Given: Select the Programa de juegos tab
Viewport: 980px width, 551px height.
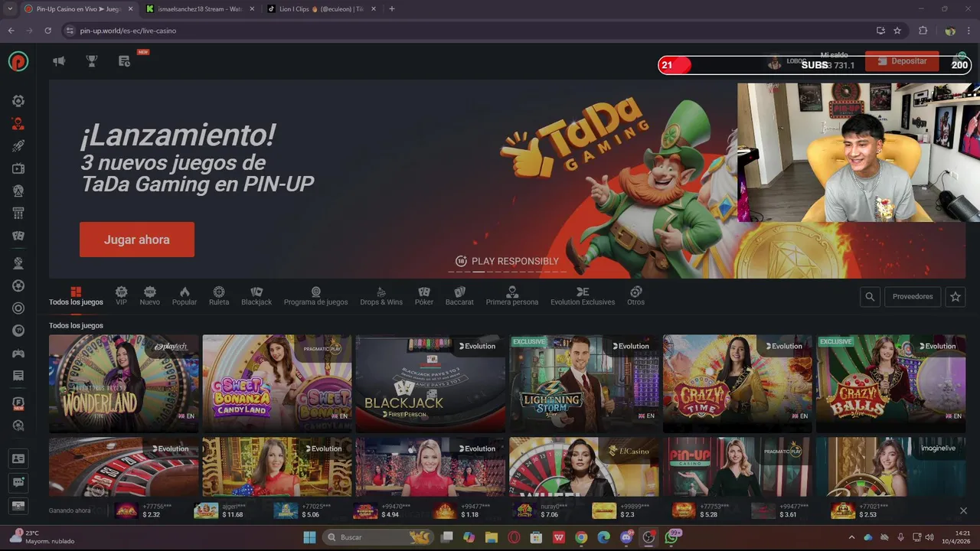Looking at the screenshot, I should 315,296.
